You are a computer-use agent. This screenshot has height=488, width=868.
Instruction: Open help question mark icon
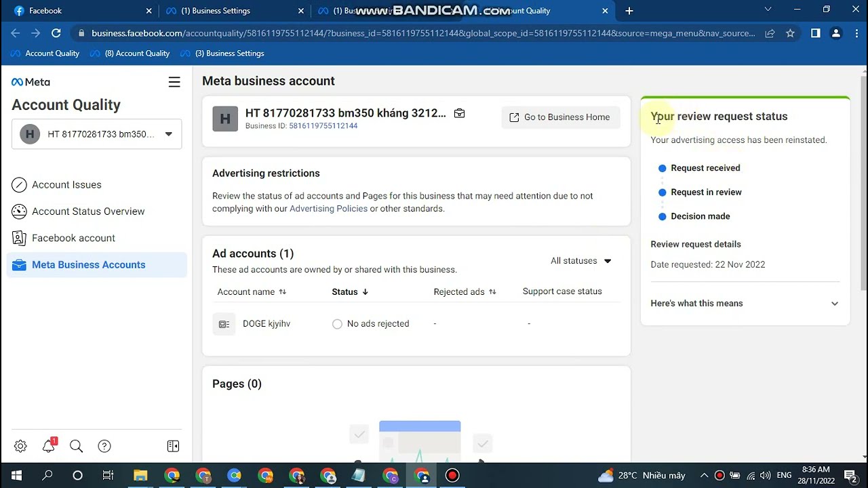pyautogui.click(x=104, y=446)
